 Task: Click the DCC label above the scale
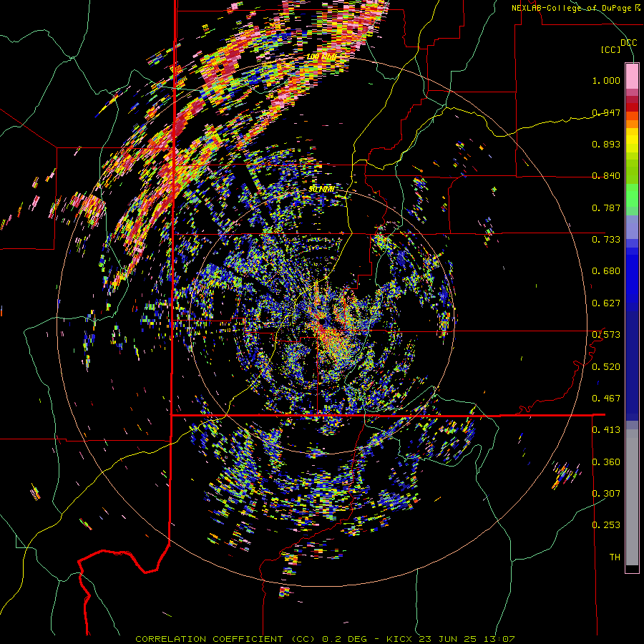click(x=628, y=42)
